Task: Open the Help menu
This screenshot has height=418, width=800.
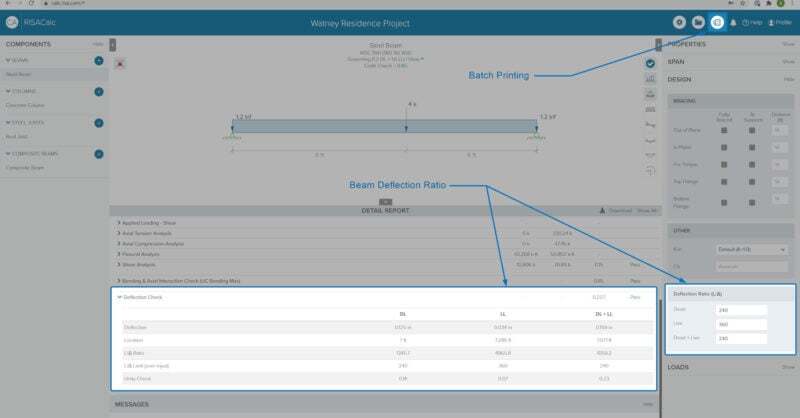Action: click(752, 21)
